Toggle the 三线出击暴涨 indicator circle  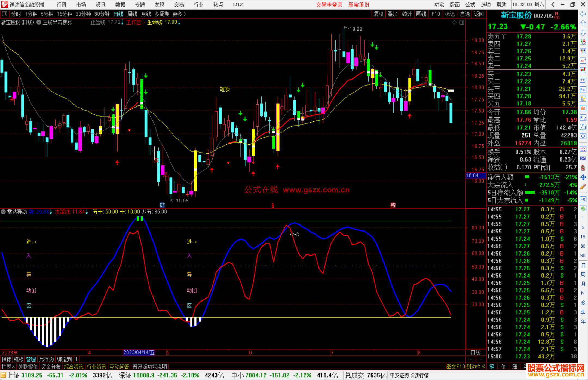(39, 22)
